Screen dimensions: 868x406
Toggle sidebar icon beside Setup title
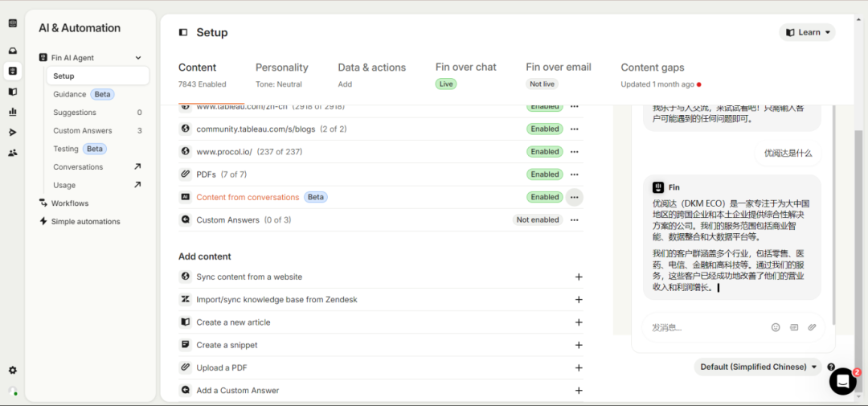[183, 33]
